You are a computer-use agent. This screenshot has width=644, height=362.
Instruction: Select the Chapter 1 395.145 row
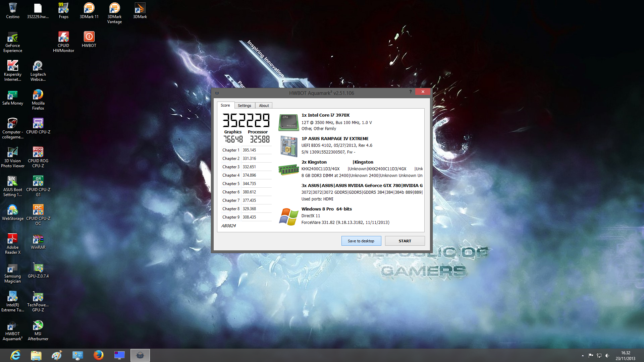(x=246, y=150)
